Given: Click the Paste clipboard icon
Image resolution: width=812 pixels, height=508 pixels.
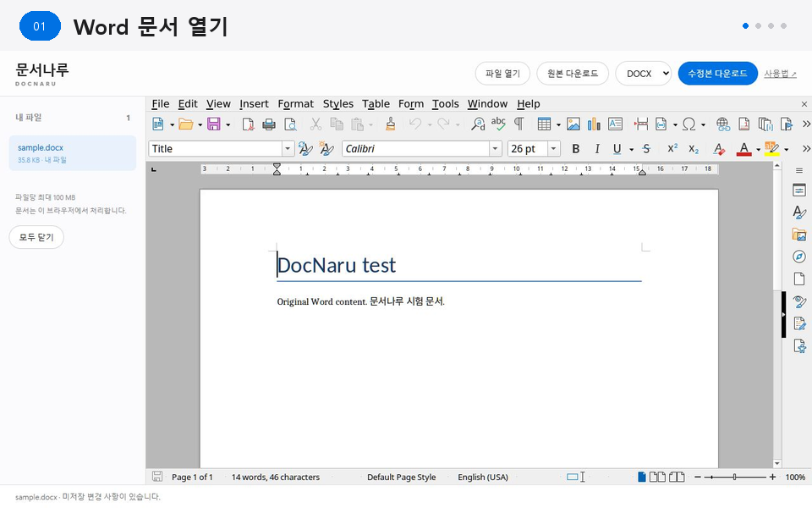Looking at the screenshot, I should click(x=357, y=124).
